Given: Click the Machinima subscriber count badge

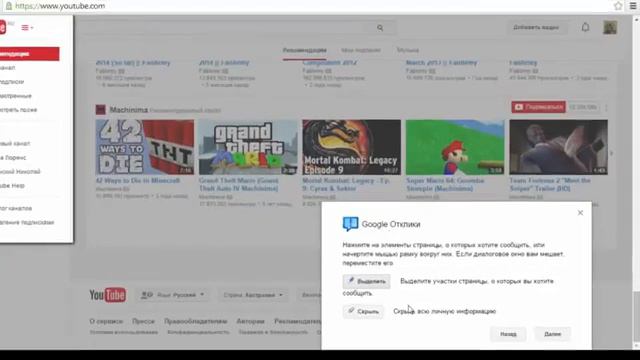Looking at the screenshot, I should click(x=583, y=107).
